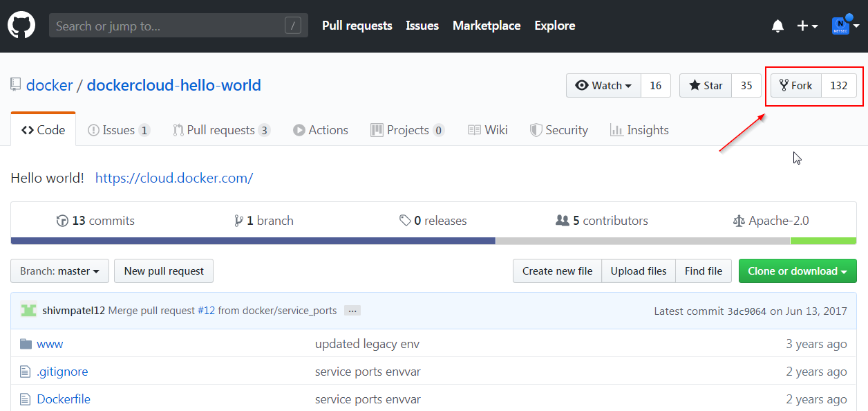Open notifications bell icon
The image size is (868, 411).
click(777, 26)
